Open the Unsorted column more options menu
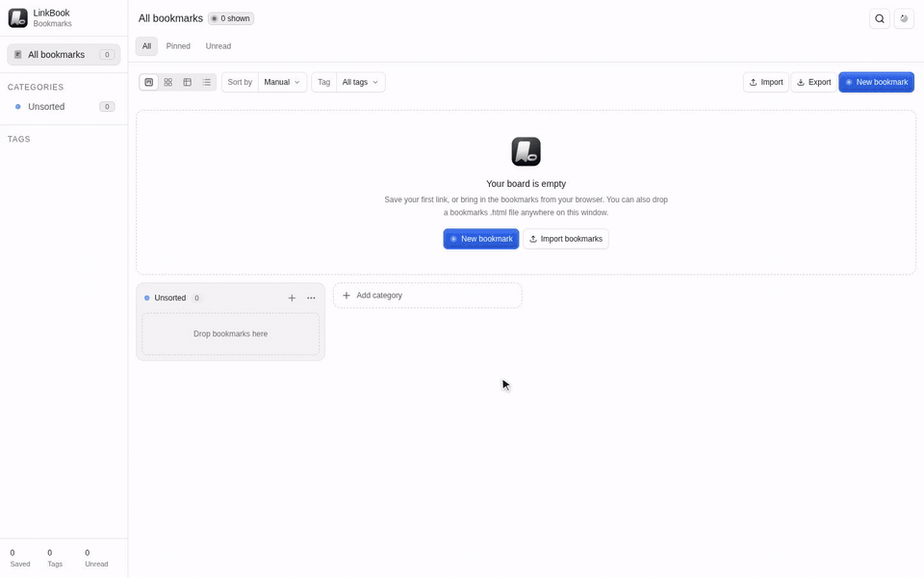 click(x=311, y=298)
